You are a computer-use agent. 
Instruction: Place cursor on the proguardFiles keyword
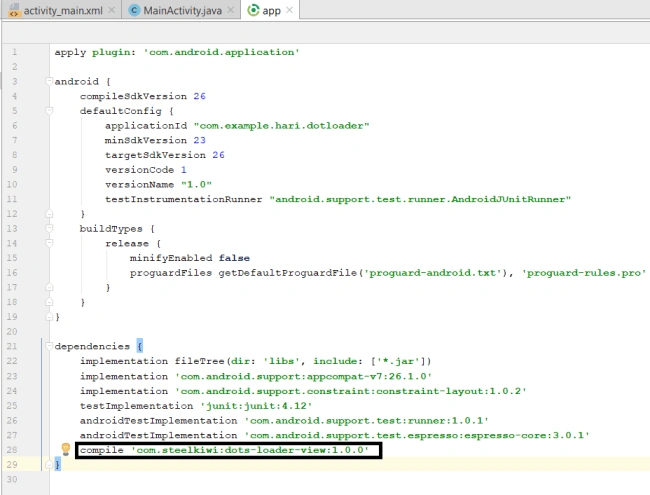171,273
